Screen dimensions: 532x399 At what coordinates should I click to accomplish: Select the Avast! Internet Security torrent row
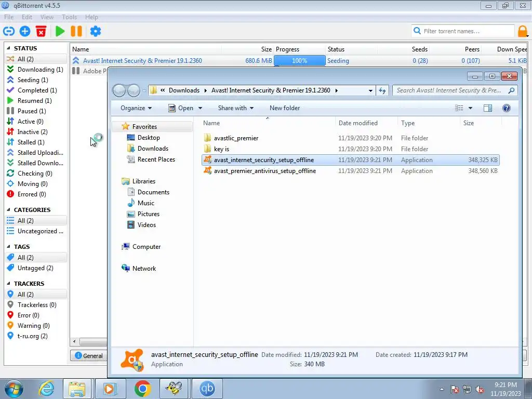click(299, 61)
